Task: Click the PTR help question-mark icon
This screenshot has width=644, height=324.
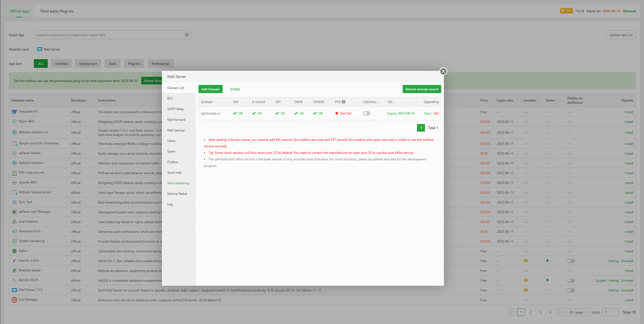Action: 344,102
